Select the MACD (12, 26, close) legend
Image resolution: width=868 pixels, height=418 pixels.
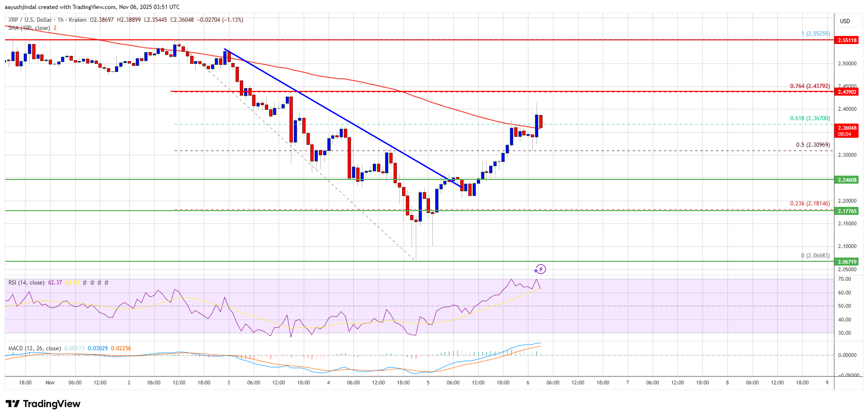pos(35,348)
